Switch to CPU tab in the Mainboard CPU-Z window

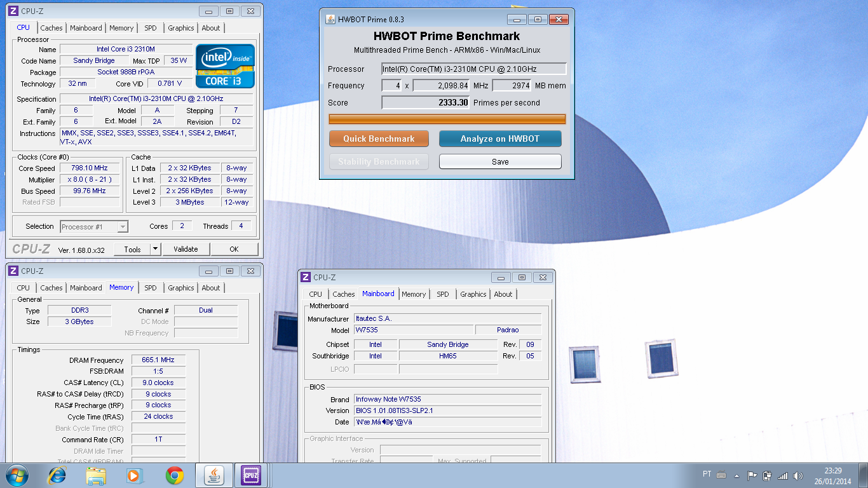point(316,294)
